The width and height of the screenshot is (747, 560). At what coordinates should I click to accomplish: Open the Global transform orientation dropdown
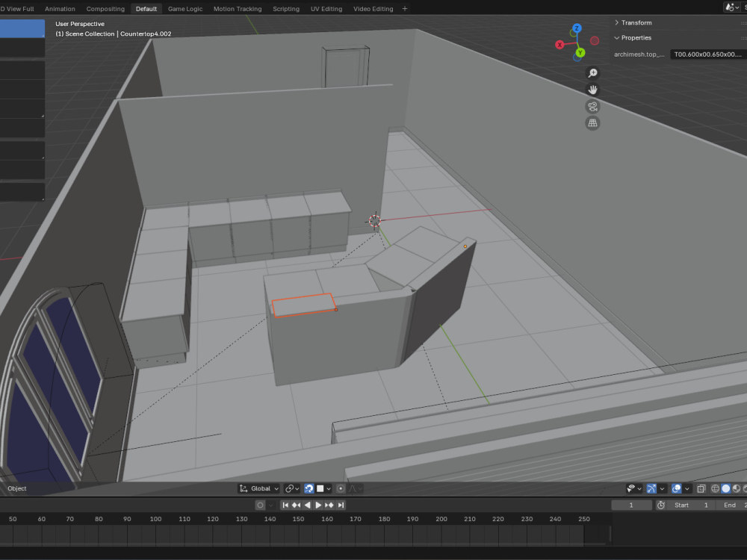pyautogui.click(x=259, y=488)
